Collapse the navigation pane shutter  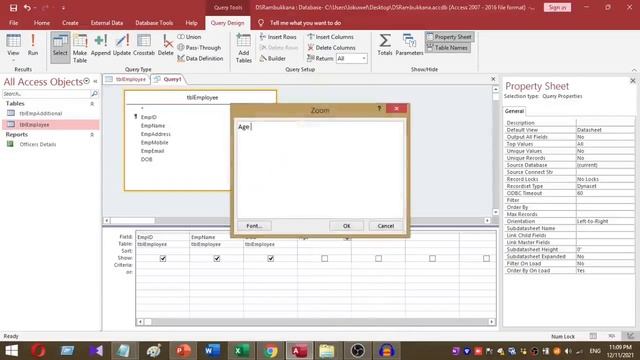coord(96,81)
